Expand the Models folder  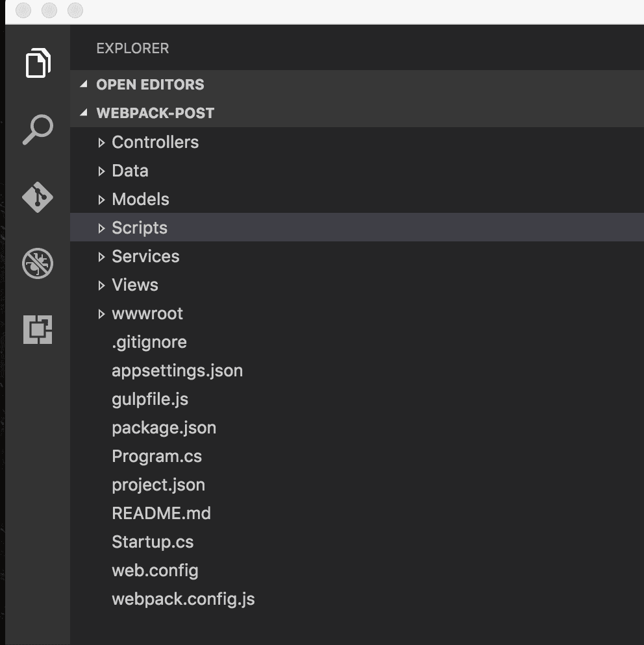[140, 199]
